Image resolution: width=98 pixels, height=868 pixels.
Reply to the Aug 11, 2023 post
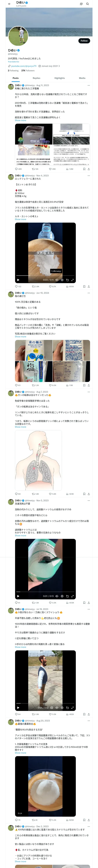[16, 169]
